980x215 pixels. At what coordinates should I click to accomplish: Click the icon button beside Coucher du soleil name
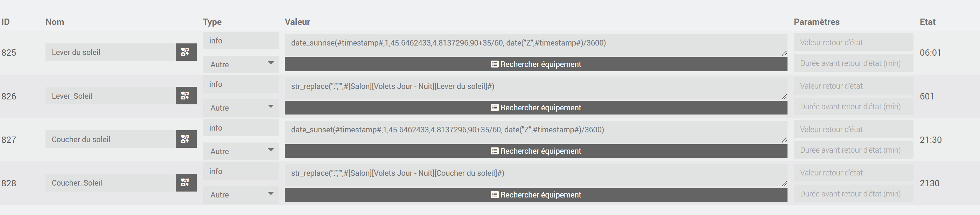[185, 139]
